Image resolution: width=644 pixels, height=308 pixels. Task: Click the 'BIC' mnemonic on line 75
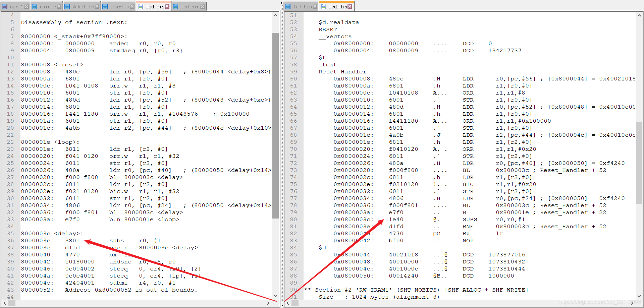(468, 184)
